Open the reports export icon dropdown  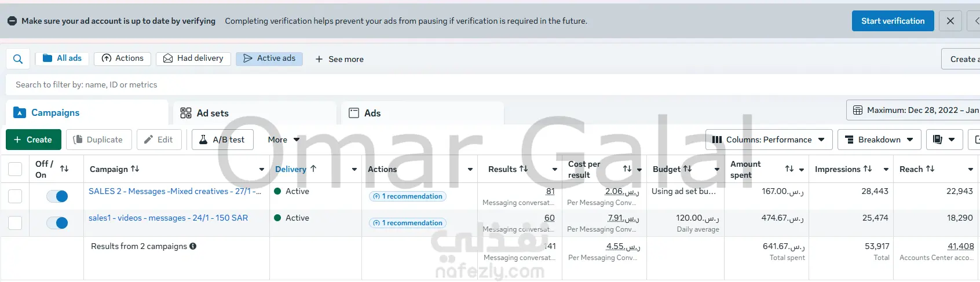tap(944, 140)
